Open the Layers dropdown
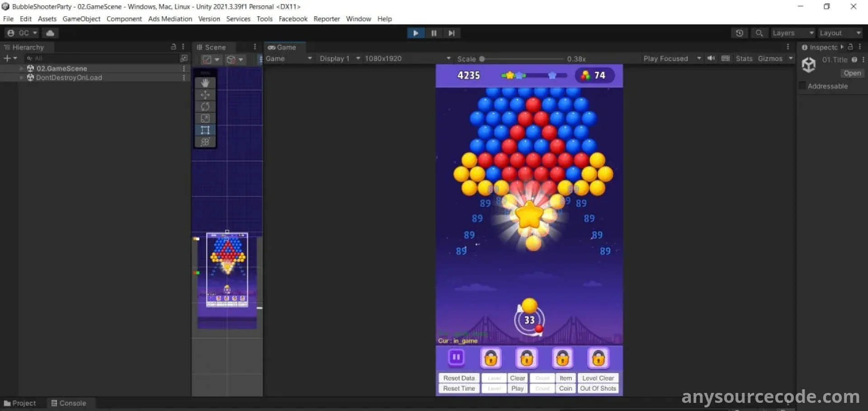Viewport: 868px width, 411px height. click(793, 33)
